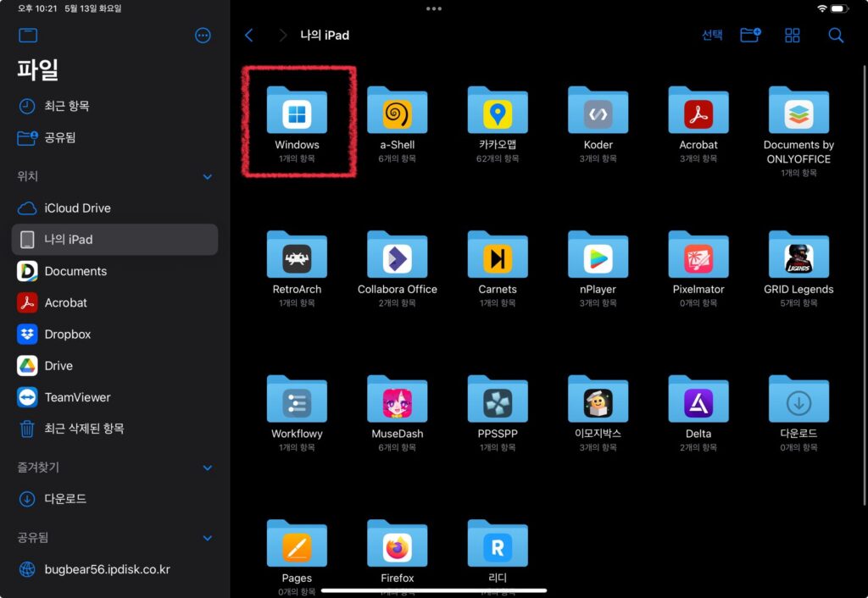
Task: Tap the 나의 iPad title text
Action: [x=325, y=36]
